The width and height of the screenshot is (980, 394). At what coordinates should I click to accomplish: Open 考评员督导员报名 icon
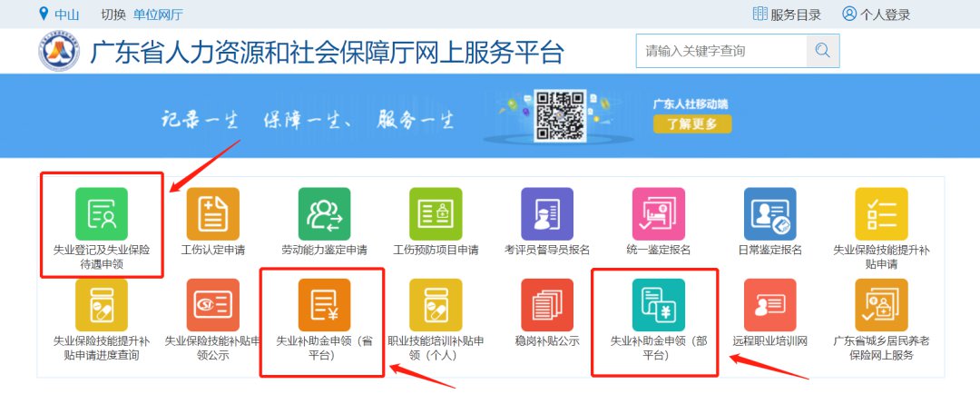click(547, 214)
